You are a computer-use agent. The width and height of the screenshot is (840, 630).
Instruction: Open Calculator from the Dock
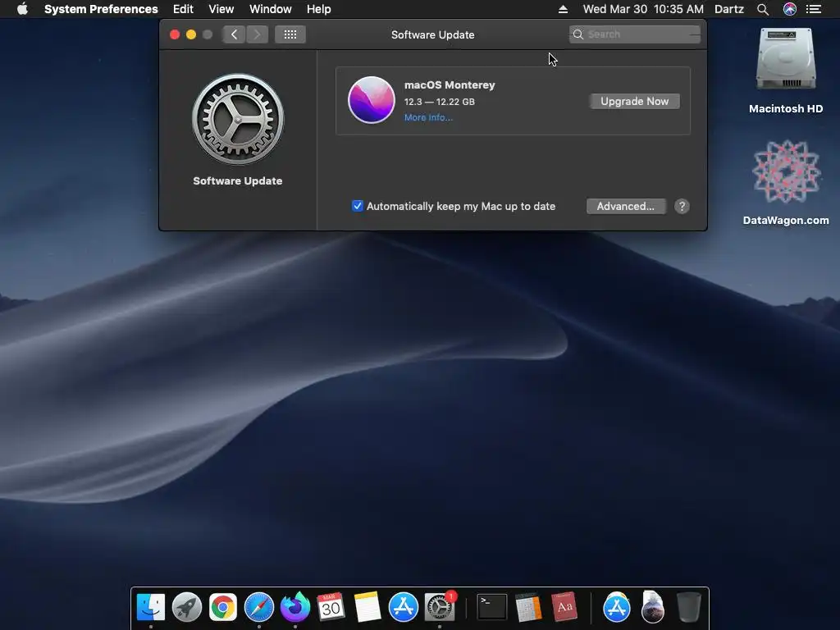(x=528, y=607)
